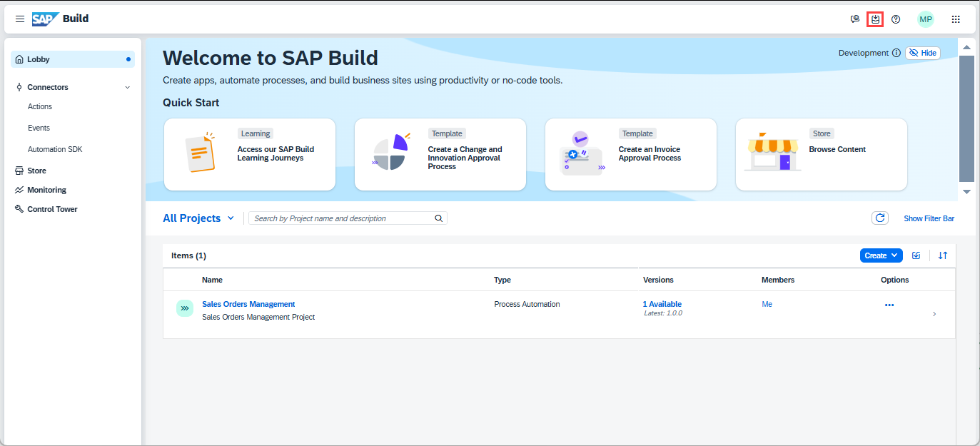Open the Browse Content store card
Screen dimensions: 980x446
[822, 155]
